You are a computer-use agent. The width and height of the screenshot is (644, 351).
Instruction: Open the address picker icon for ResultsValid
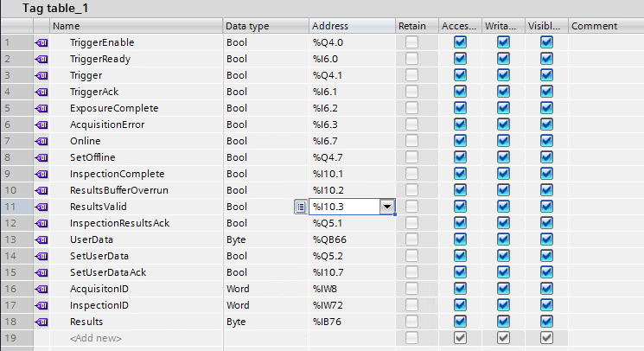click(x=300, y=207)
